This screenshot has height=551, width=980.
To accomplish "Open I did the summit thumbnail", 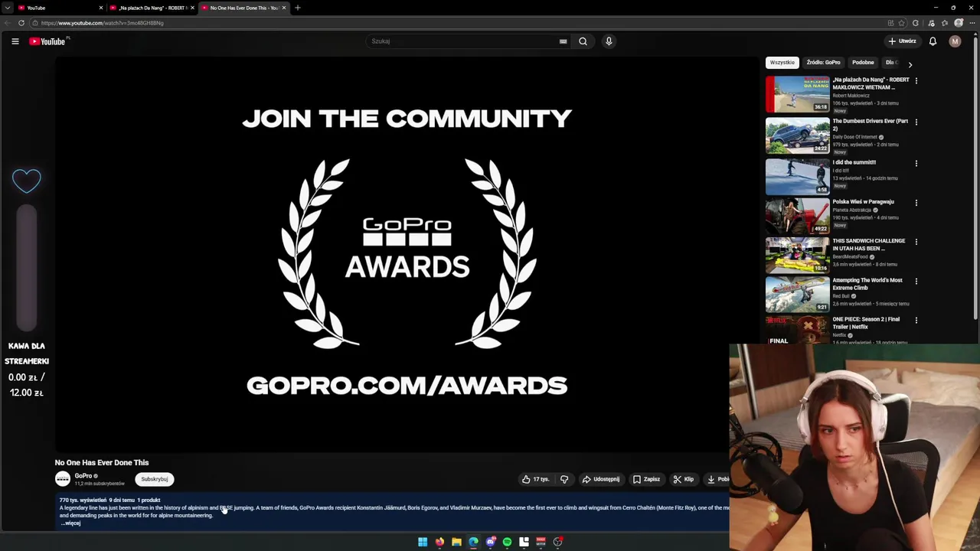I will point(797,177).
